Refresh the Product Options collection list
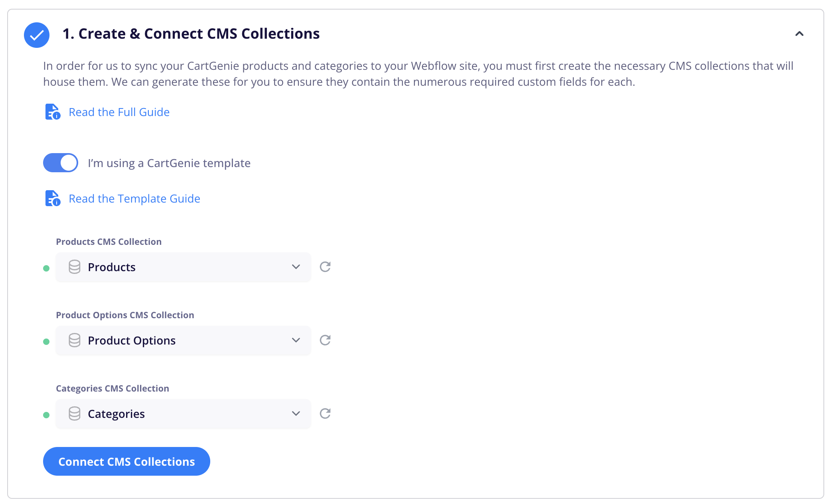Screen dimensions: 833x504 tap(325, 340)
